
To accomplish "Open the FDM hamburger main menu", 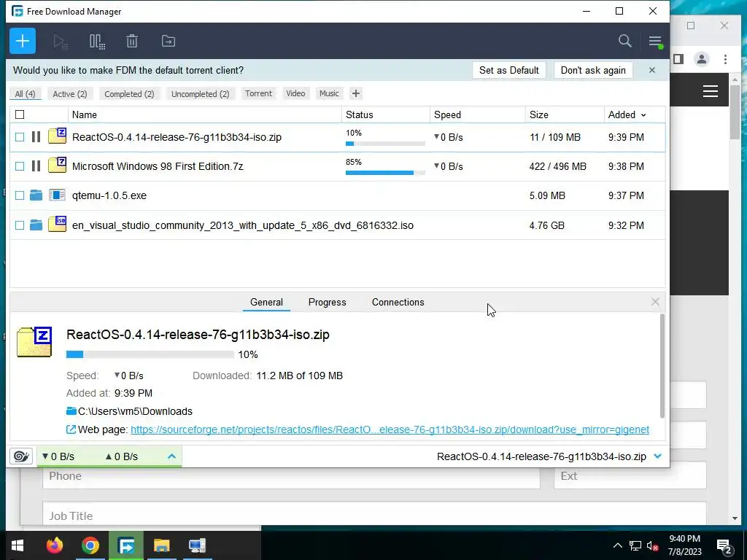I will tap(655, 42).
